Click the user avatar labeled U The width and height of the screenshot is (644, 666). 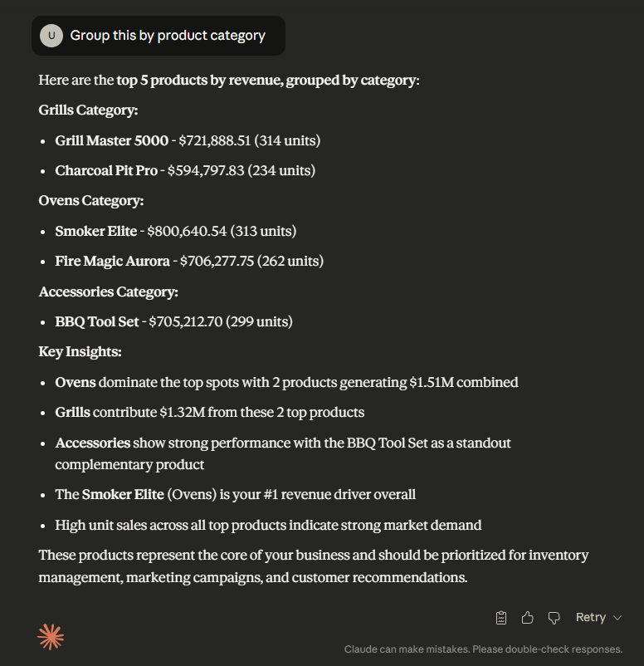[x=51, y=36]
